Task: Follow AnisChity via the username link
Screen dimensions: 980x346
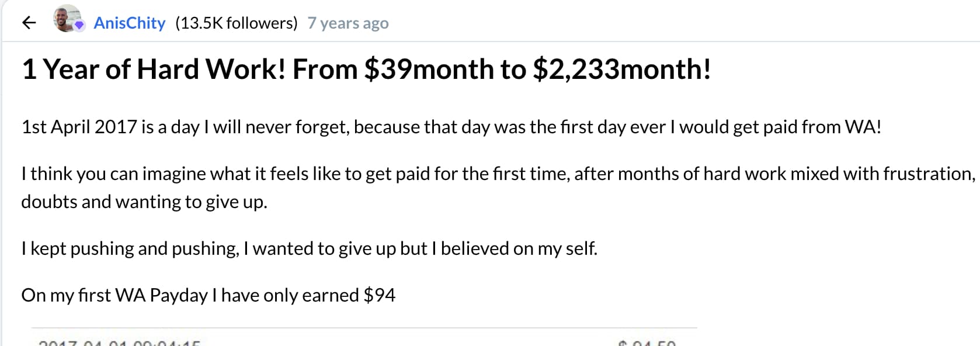Action: (129, 23)
